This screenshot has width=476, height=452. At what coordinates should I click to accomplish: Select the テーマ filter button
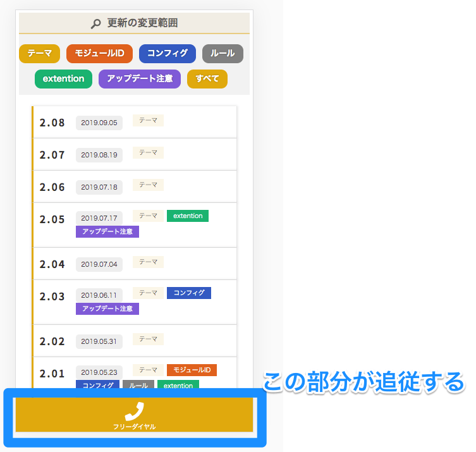point(39,54)
